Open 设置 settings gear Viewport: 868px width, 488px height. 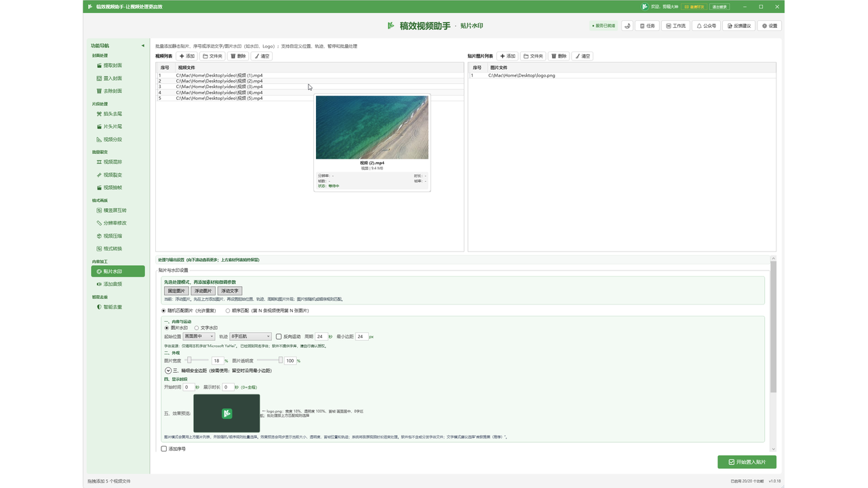click(x=770, y=26)
